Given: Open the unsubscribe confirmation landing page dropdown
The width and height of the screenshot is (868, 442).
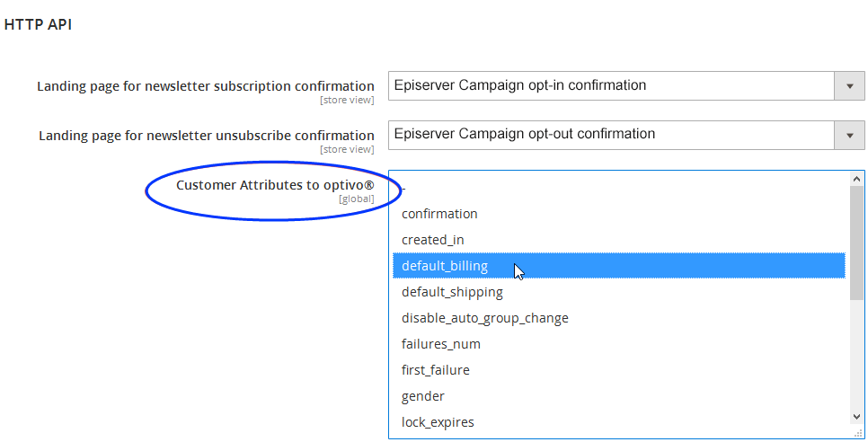Looking at the screenshot, I should coord(611,135).
